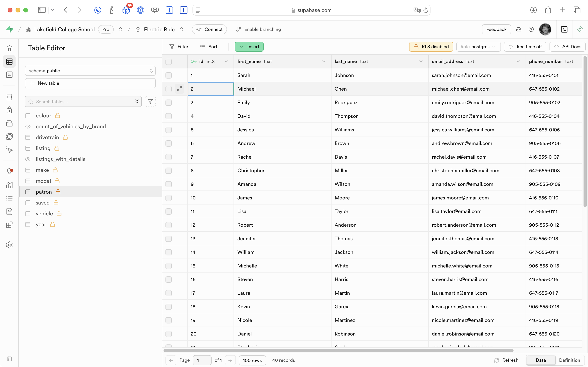
Task: Click the green Insert button
Action: [249, 47]
